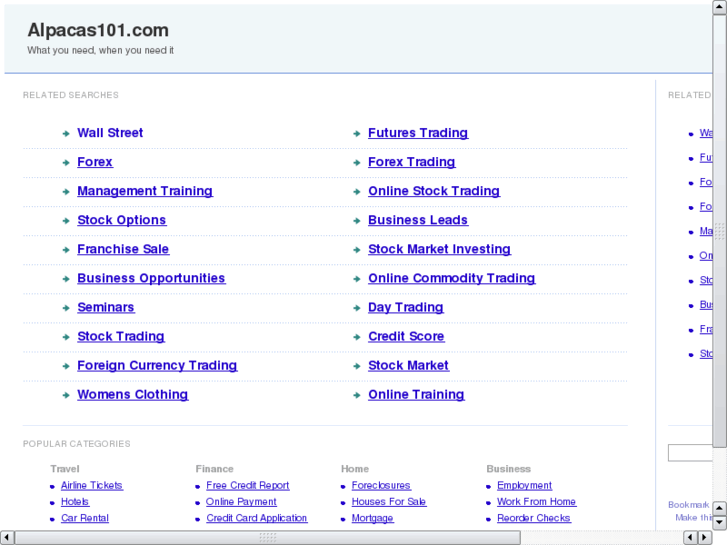Click the horizontal scrollbar thumb
The width and height of the screenshot is (727, 545).
268,538
